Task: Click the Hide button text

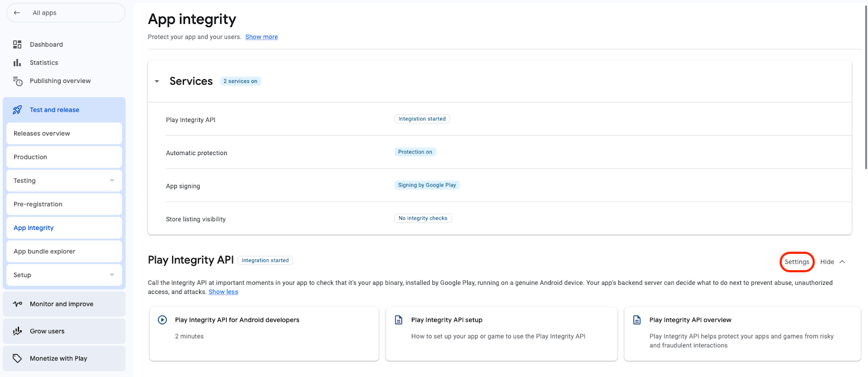Action: pyautogui.click(x=827, y=261)
